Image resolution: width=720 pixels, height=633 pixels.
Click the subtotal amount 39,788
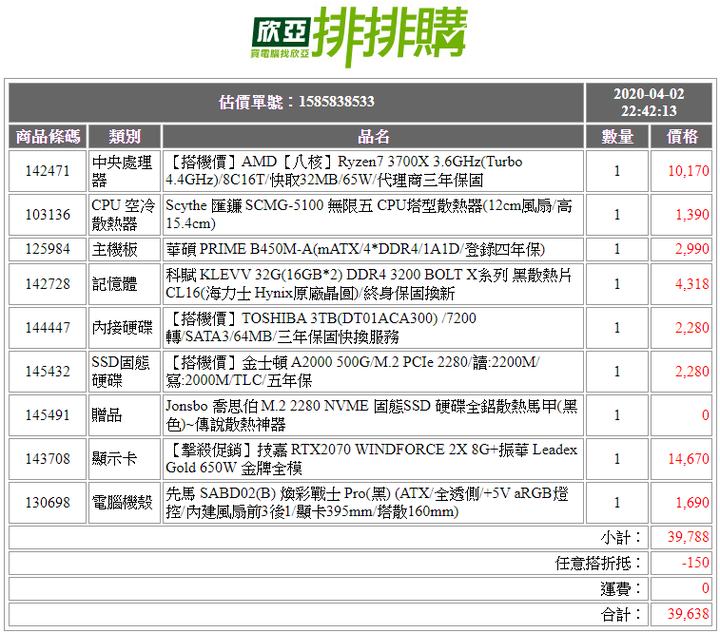tap(688, 537)
